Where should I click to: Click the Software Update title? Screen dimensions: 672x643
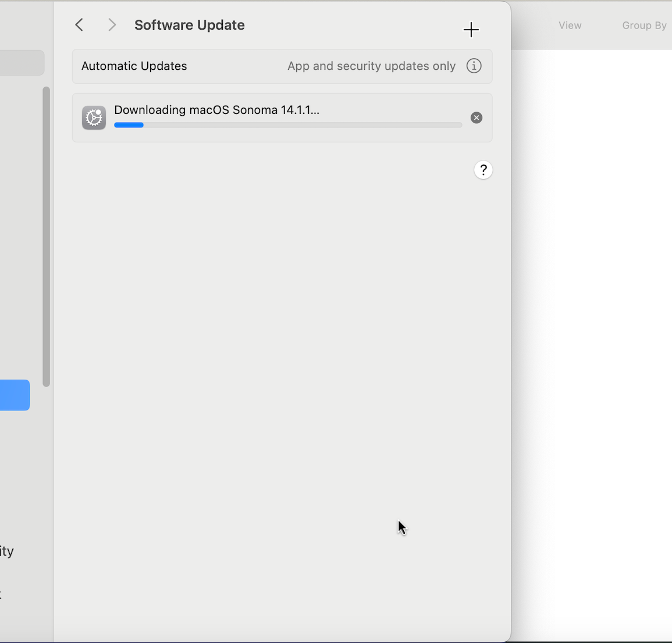pos(190,25)
